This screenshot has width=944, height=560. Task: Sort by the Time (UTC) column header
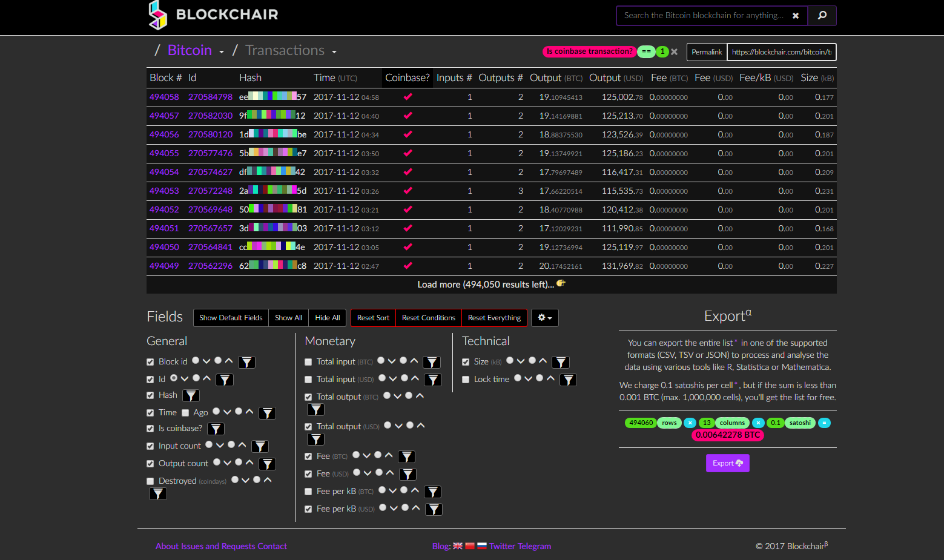pyautogui.click(x=335, y=78)
